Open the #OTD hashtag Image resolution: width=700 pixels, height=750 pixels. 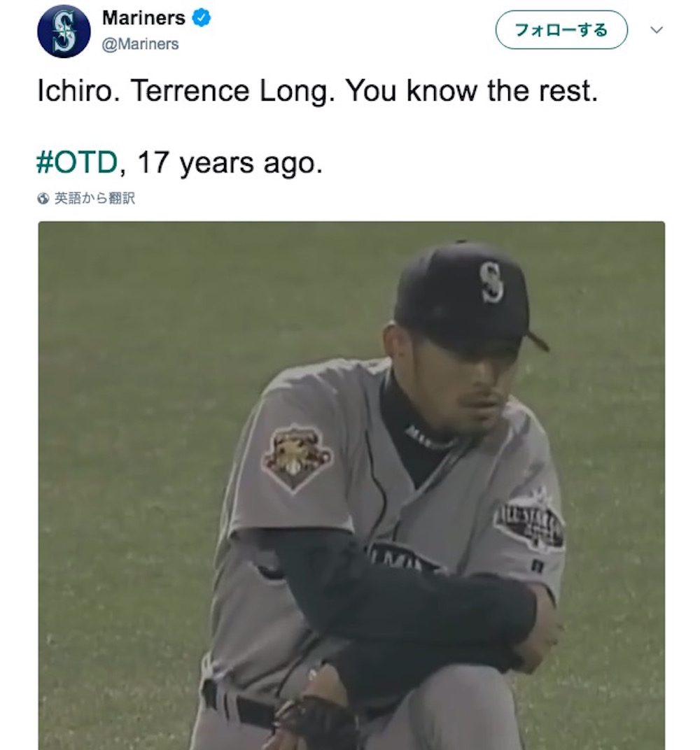[76, 162]
